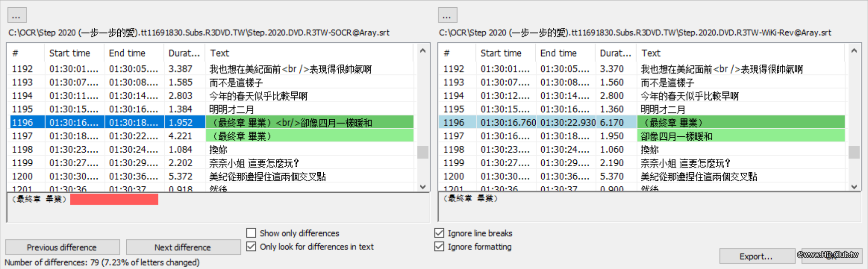Uncheck 'Ignore line breaks' option
The height and width of the screenshot is (269, 868).
point(439,233)
